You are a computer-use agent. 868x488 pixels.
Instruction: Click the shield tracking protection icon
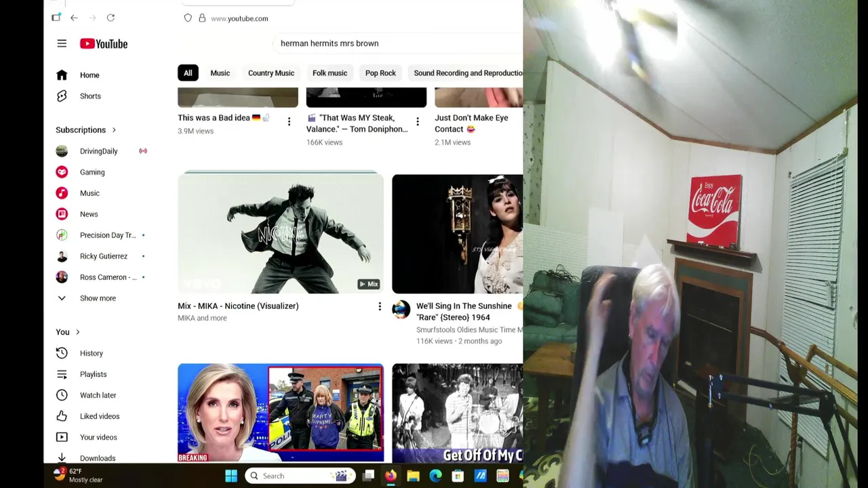(x=188, y=18)
